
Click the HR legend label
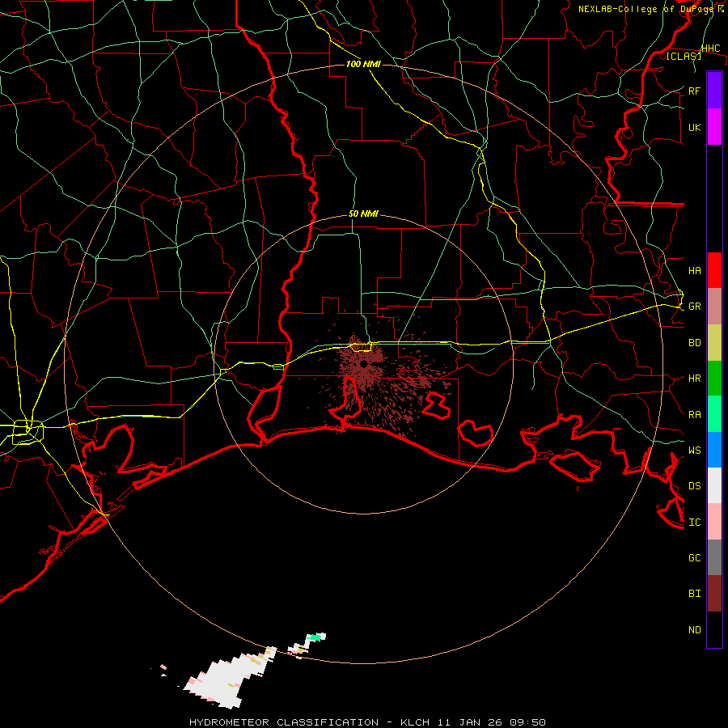click(x=694, y=379)
